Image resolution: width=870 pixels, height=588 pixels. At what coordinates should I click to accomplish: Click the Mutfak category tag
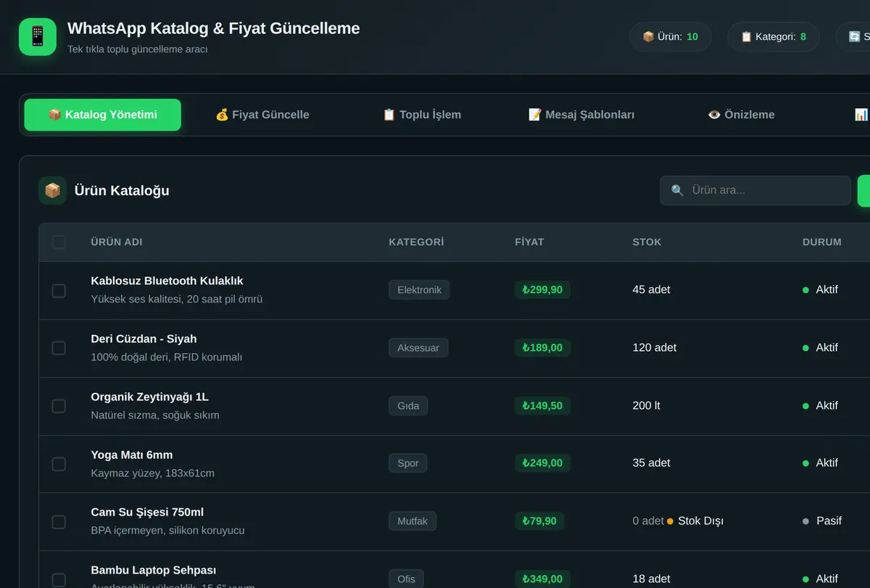coord(413,521)
